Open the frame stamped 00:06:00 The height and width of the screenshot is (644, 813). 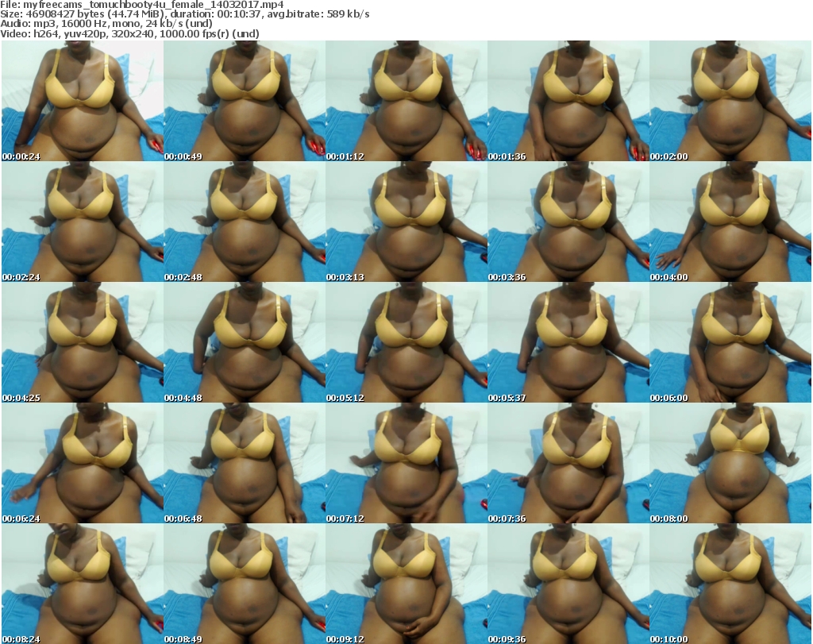coord(730,342)
